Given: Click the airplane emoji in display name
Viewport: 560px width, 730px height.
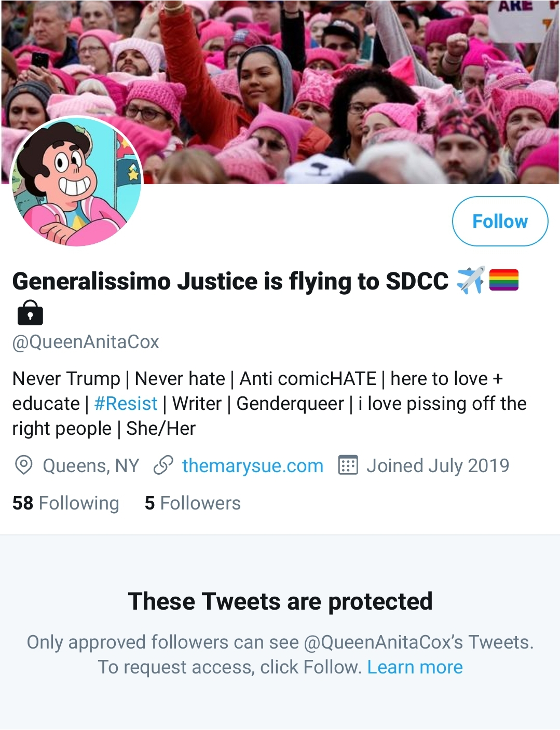Looking at the screenshot, I should pos(470,281).
